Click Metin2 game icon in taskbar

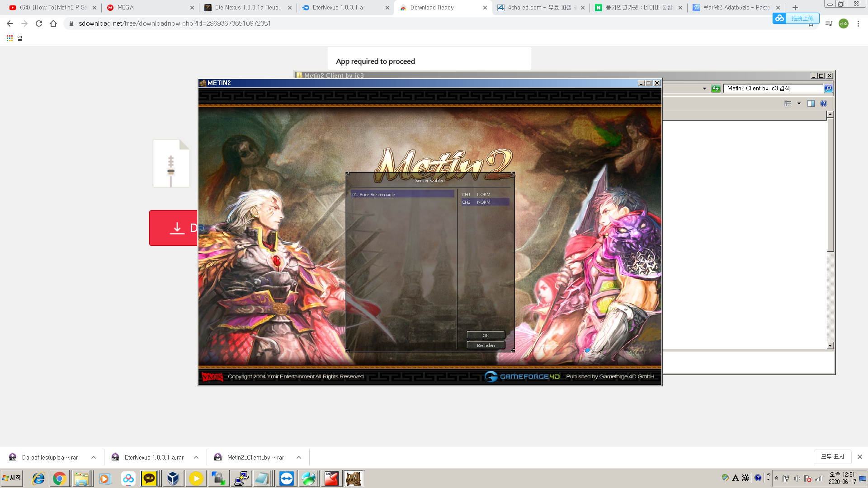pos(353,478)
